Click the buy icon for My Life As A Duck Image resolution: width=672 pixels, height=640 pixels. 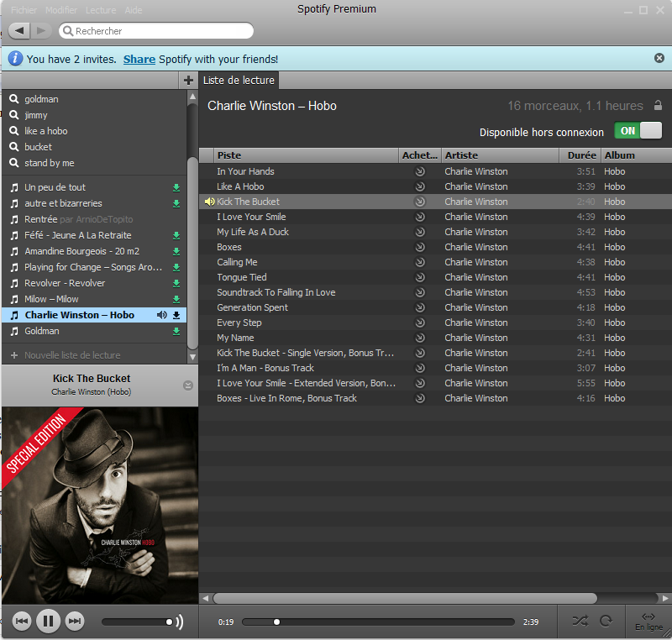point(420,232)
